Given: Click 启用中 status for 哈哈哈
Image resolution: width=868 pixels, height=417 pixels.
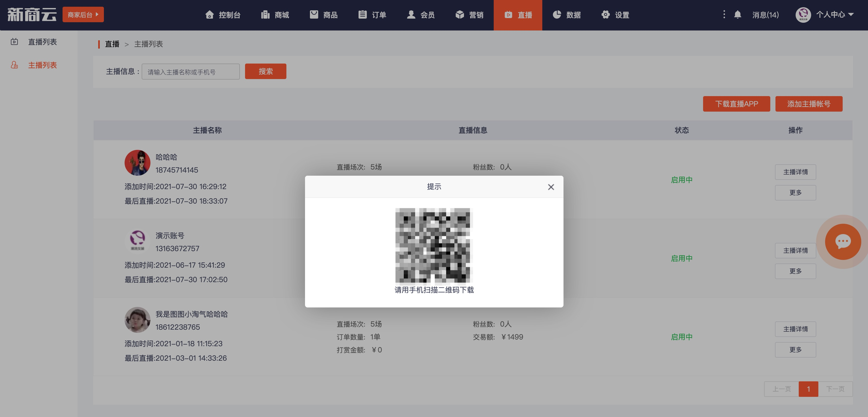Looking at the screenshot, I should (682, 180).
